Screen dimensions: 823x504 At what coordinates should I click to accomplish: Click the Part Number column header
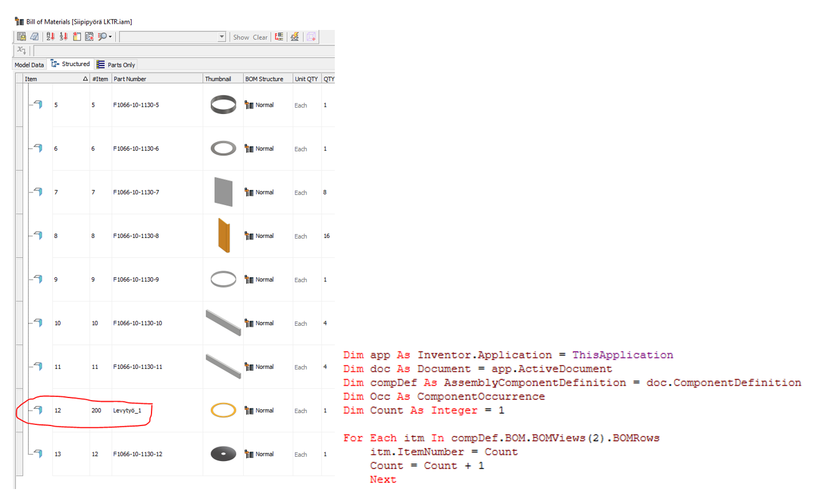(157, 79)
